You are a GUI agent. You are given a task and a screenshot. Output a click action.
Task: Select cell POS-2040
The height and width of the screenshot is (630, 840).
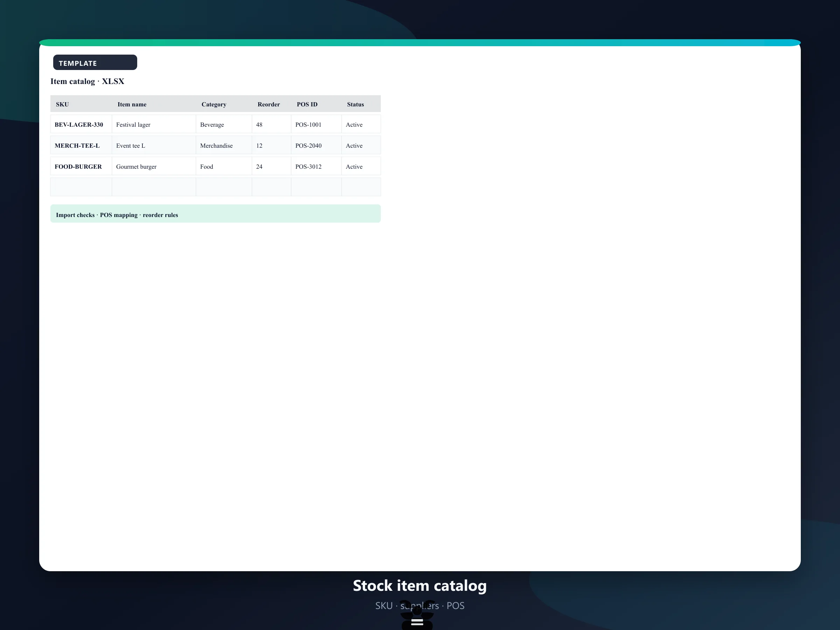[x=316, y=145]
